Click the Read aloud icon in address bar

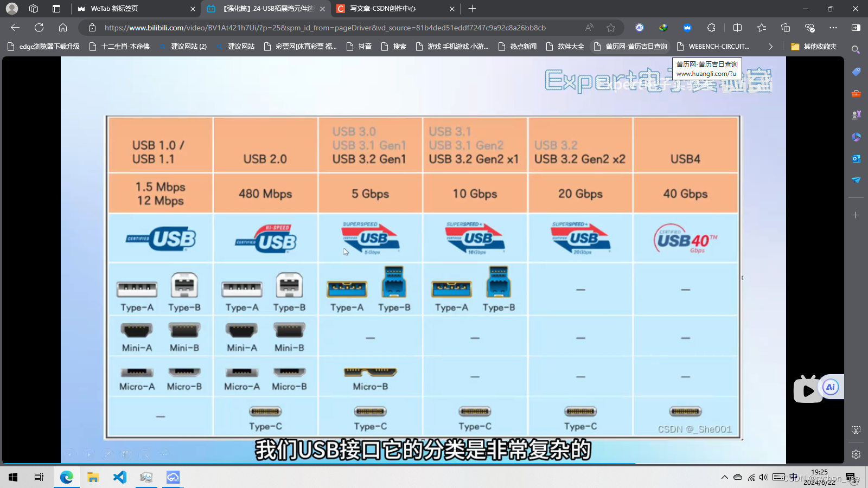pos(589,28)
